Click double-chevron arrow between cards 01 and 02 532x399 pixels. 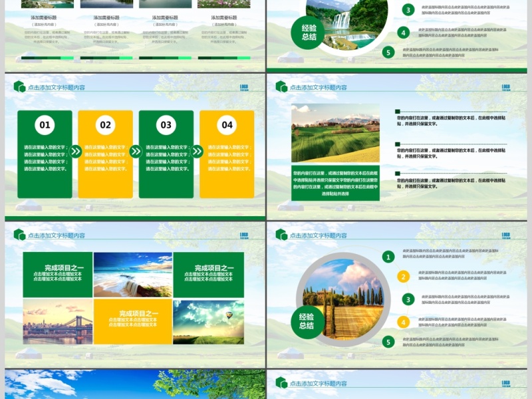[75, 151]
